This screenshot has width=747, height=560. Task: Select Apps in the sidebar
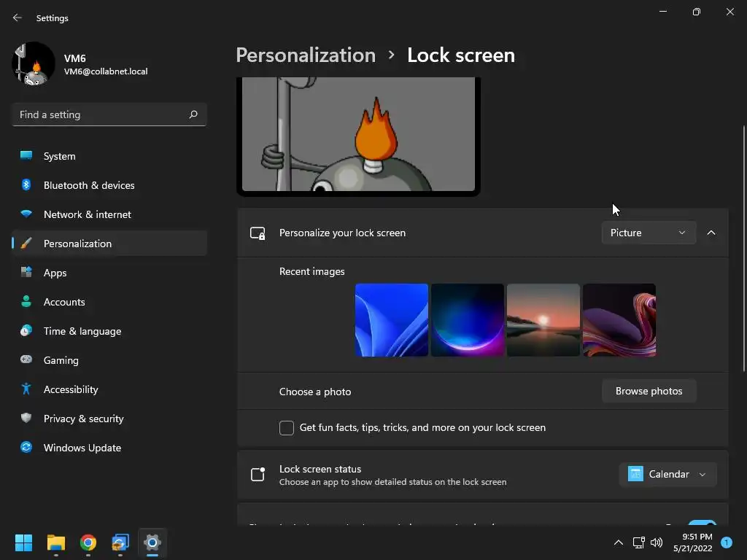[x=109, y=273]
